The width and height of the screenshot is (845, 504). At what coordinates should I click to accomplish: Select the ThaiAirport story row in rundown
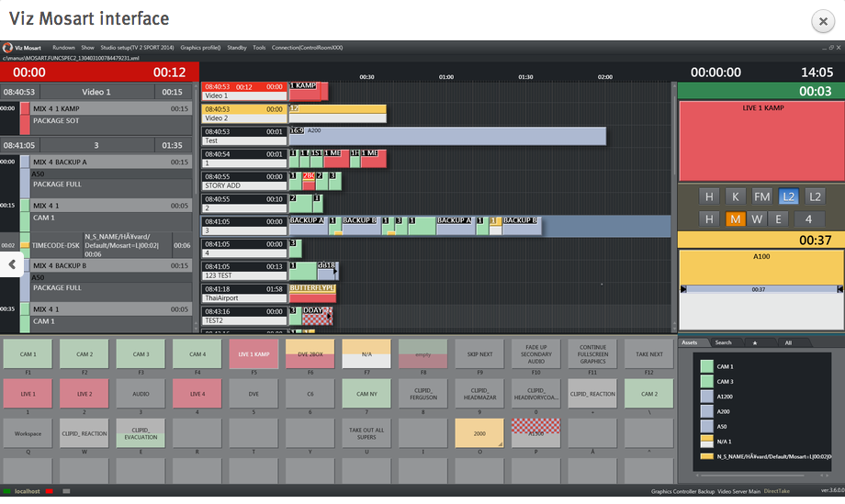(x=244, y=294)
